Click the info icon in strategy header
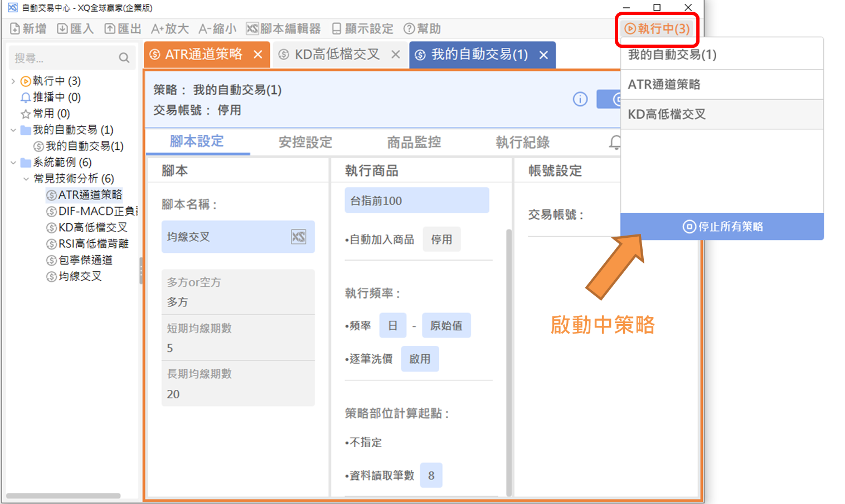 580,99
